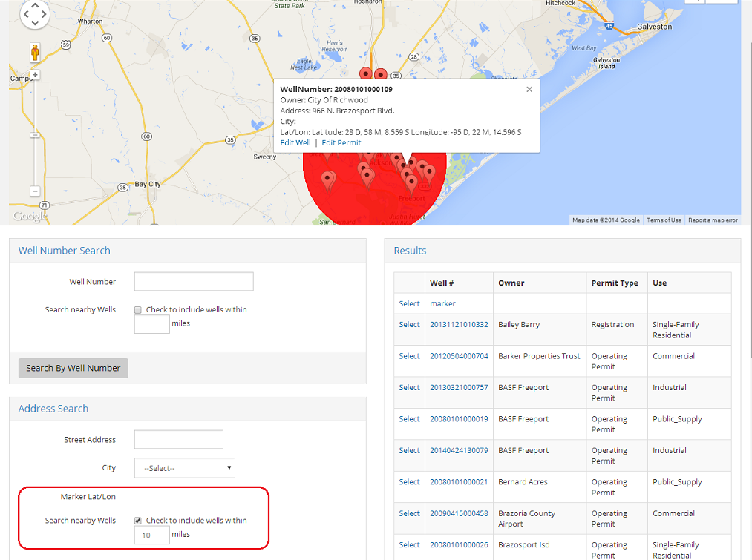Screen dimensions: 752x560
Task: Open well 20140424130079
Action: (459, 451)
